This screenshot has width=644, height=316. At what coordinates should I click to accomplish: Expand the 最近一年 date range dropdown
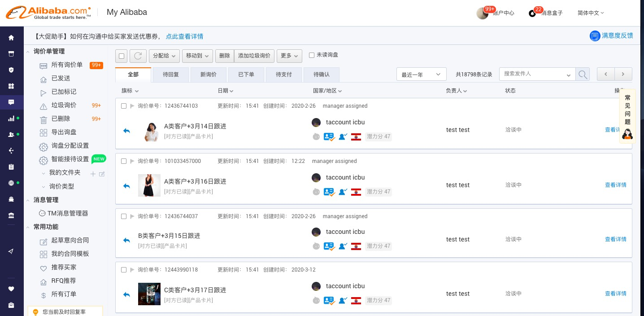(421, 75)
